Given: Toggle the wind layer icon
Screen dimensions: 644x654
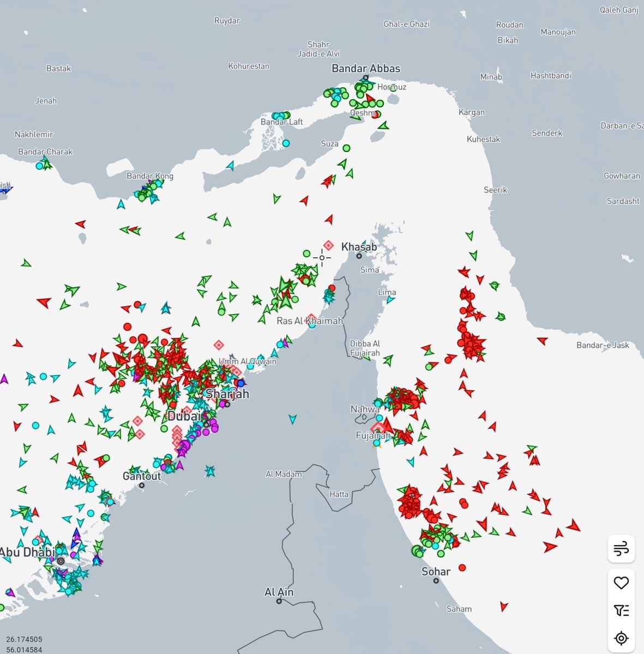Looking at the screenshot, I should [621, 548].
